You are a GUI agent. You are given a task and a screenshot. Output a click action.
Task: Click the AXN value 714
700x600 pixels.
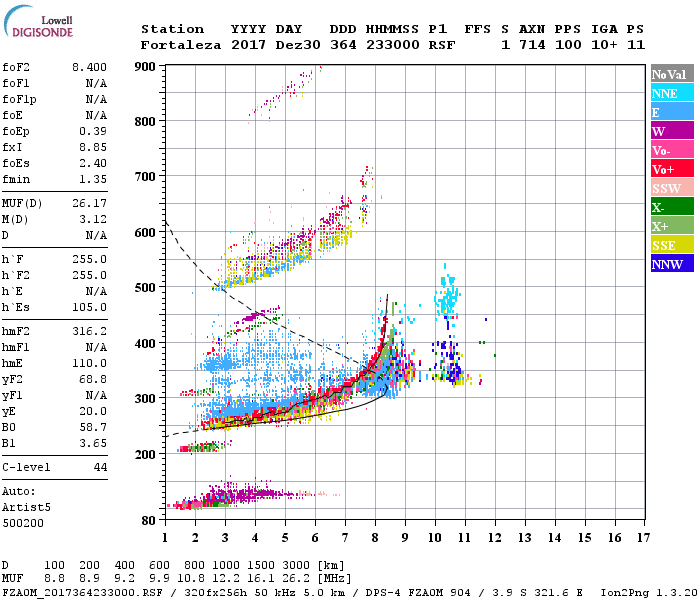(x=532, y=45)
